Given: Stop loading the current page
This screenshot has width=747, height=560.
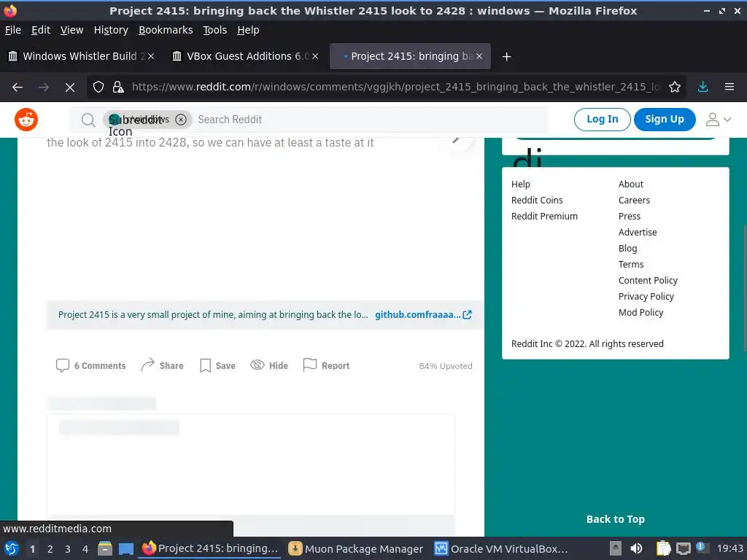Looking at the screenshot, I should click(69, 87).
